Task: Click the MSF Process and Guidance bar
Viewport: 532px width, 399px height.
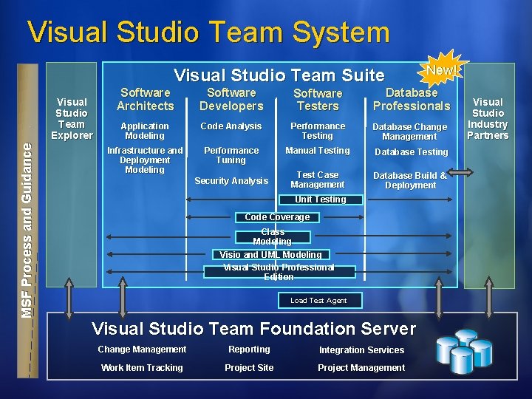Action: pyautogui.click(x=27, y=220)
